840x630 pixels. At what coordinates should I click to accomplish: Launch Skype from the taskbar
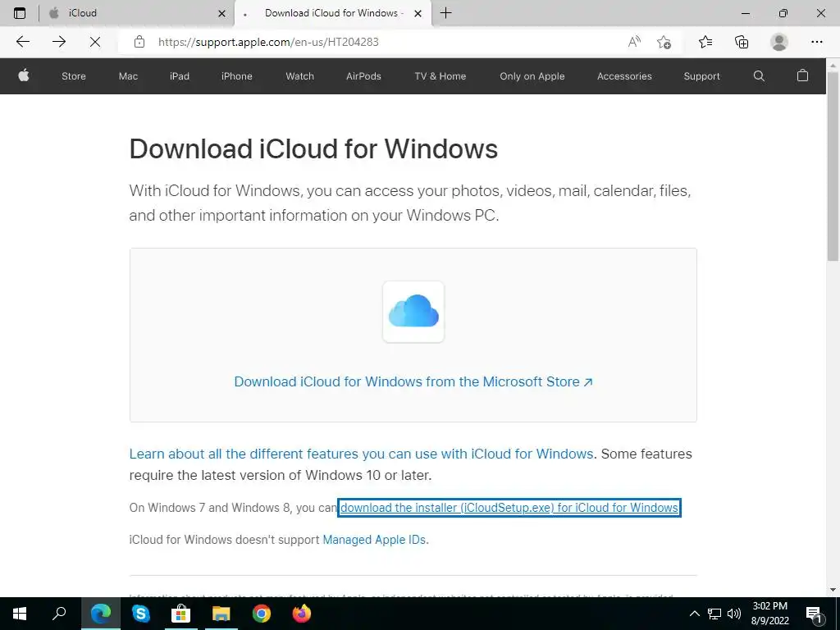click(141, 614)
